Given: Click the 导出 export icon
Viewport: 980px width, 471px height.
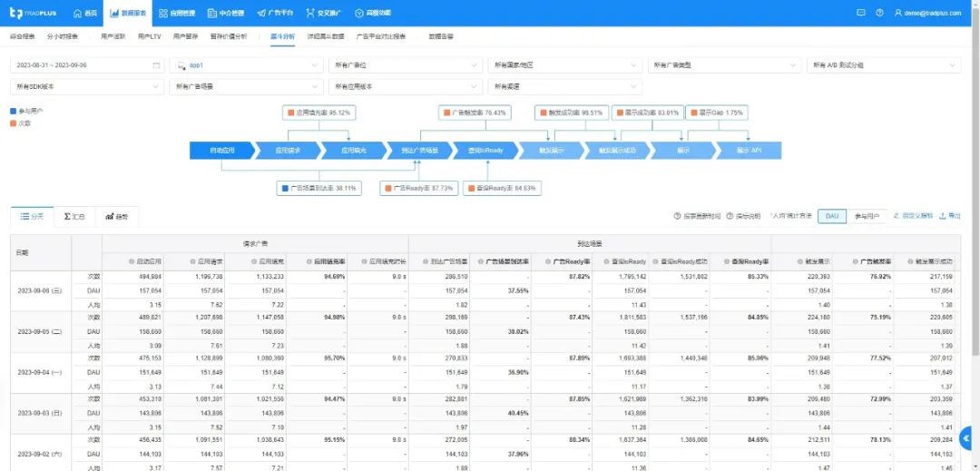Looking at the screenshot, I should (943, 216).
